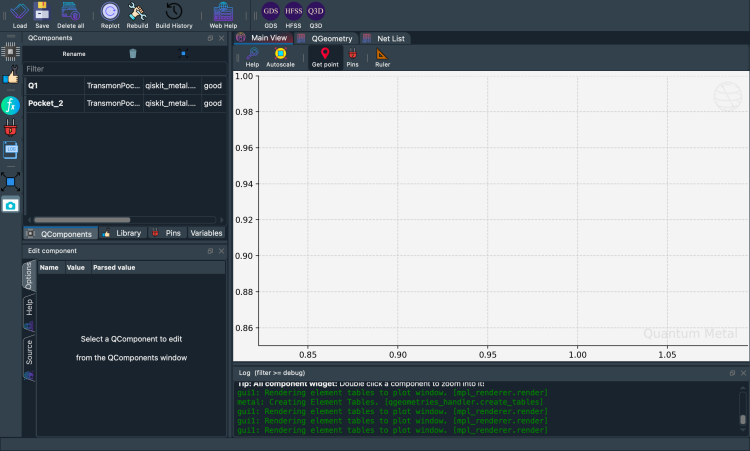Select the Options vertical tab
Image resolution: width=750 pixels, height=451 pixels.
29,275
